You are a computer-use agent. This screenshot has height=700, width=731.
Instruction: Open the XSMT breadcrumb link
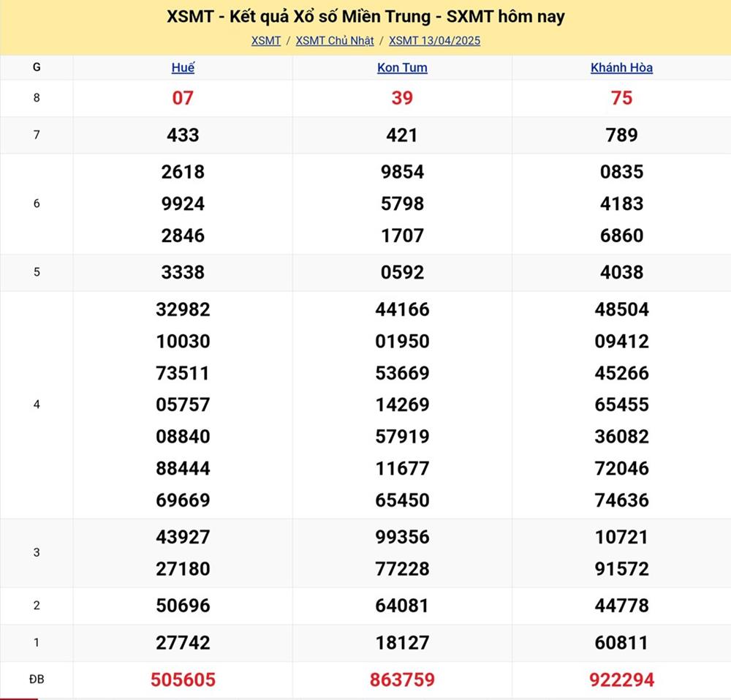[266, 41]
